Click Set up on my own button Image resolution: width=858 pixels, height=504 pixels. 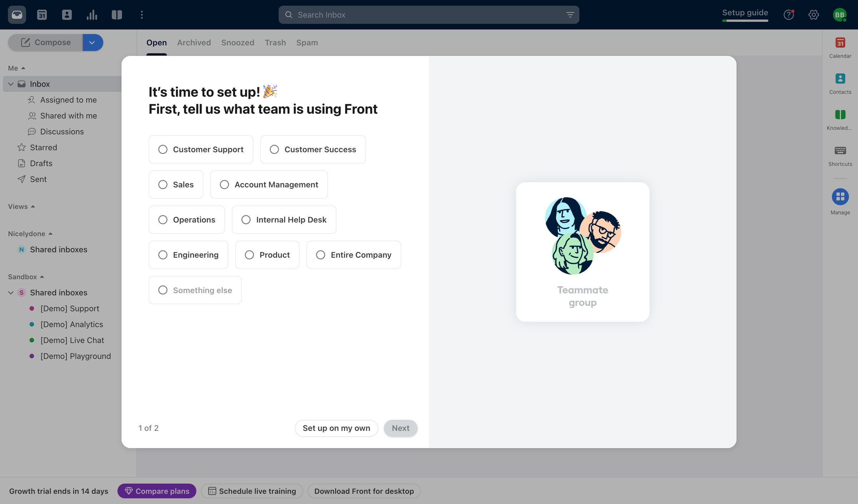coord(336,428)
